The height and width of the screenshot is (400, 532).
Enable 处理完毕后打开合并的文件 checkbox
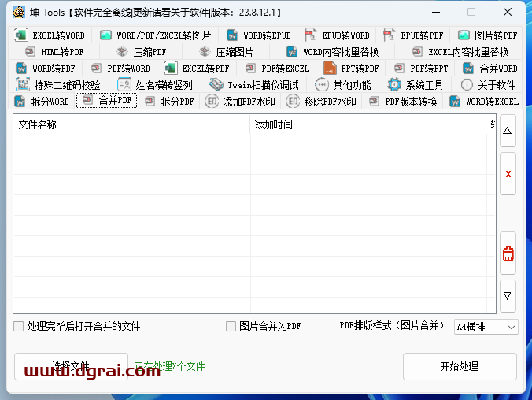coord(18,326)
